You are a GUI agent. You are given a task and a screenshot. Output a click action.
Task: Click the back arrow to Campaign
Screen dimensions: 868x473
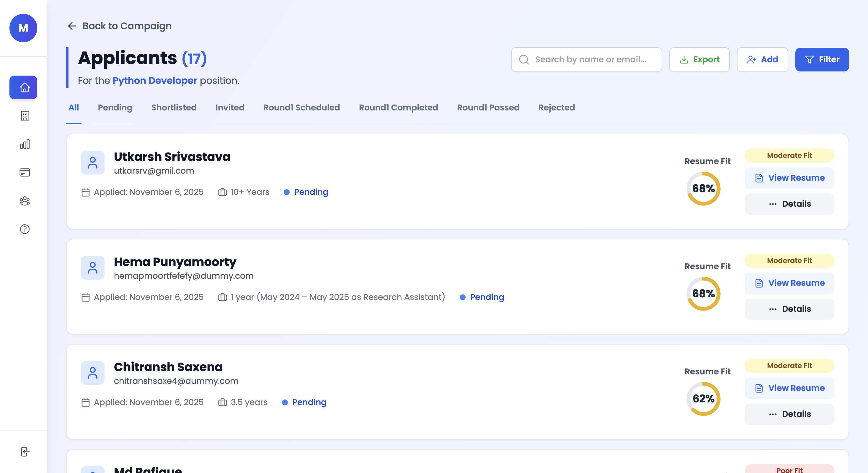click(72, 26)
